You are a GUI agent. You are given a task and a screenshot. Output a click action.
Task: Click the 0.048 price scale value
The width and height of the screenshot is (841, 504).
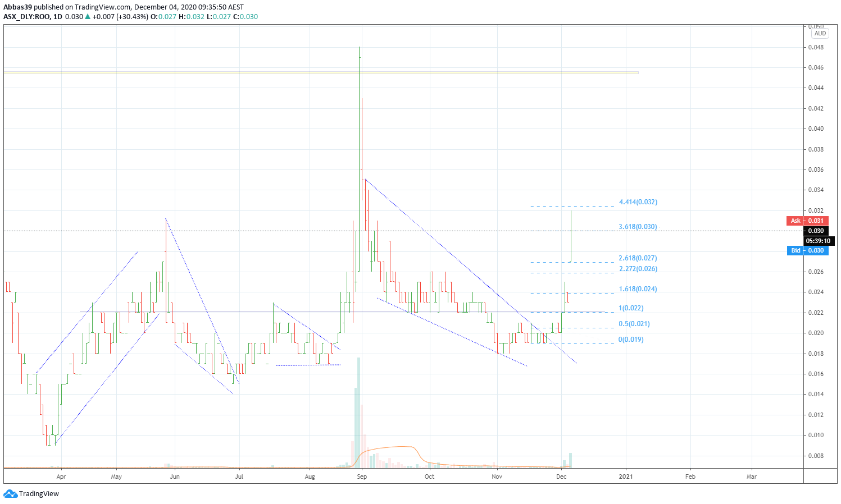(816, 47)
